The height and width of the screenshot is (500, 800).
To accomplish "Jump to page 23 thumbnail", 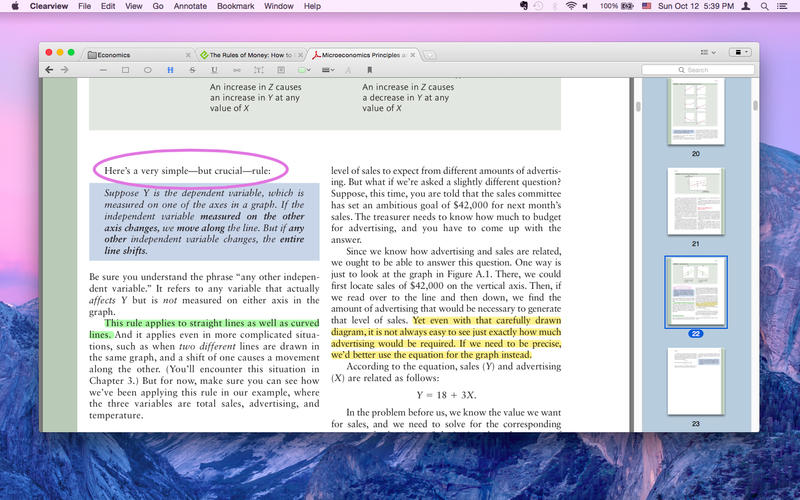I will click(x=696, y=382).
